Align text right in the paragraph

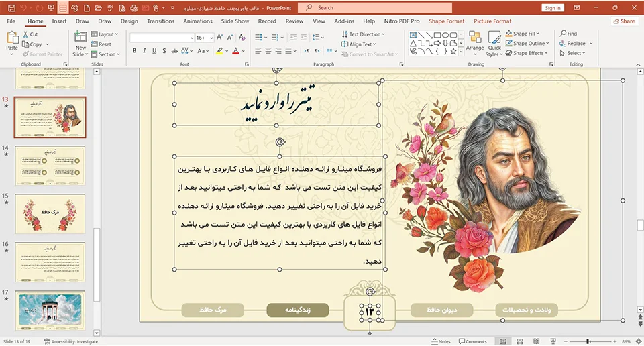[x=278, y=51]
